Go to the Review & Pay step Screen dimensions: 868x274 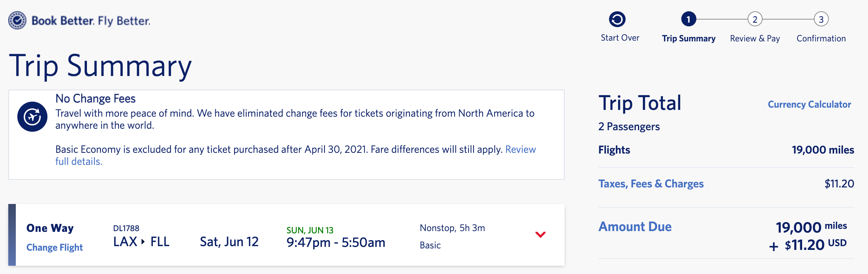755,38
